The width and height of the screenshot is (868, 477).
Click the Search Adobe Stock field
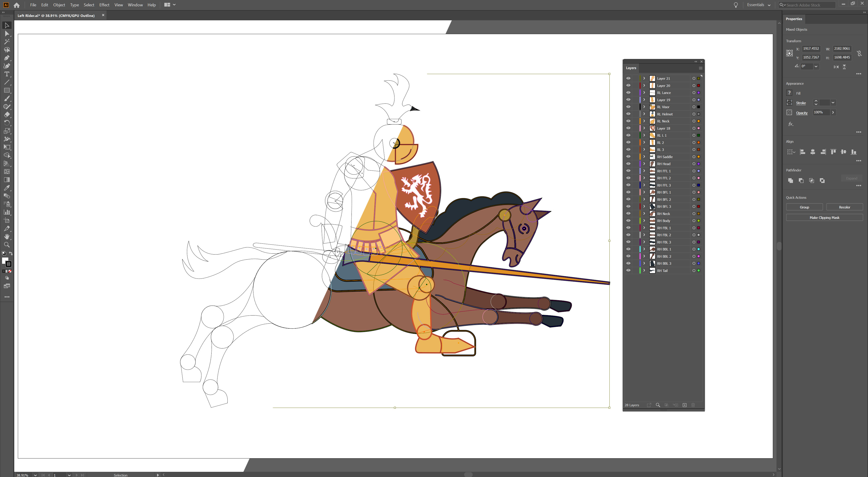pos(807,5)
